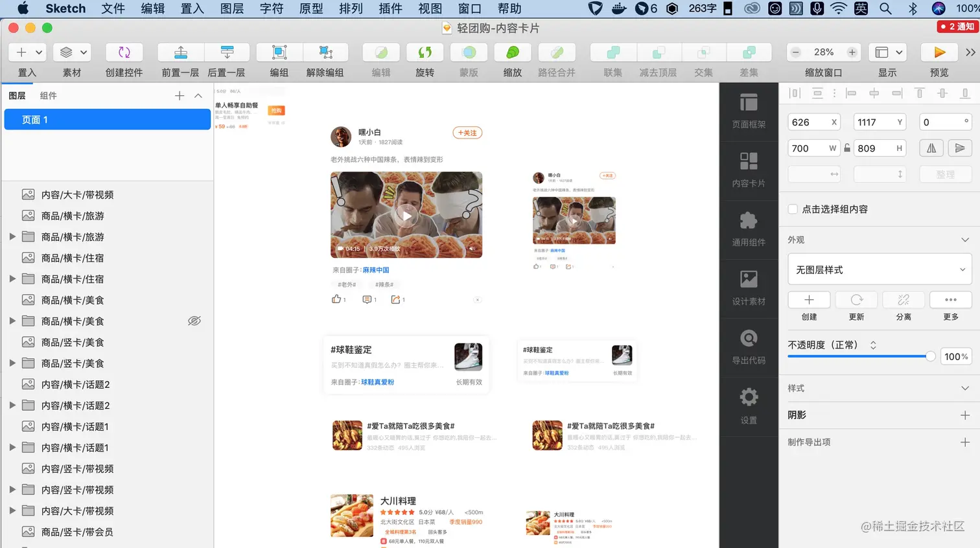Expand the 内容/横卡/话题2 group folder
This screenshot has width=980, height=548.
pos(12,405)
